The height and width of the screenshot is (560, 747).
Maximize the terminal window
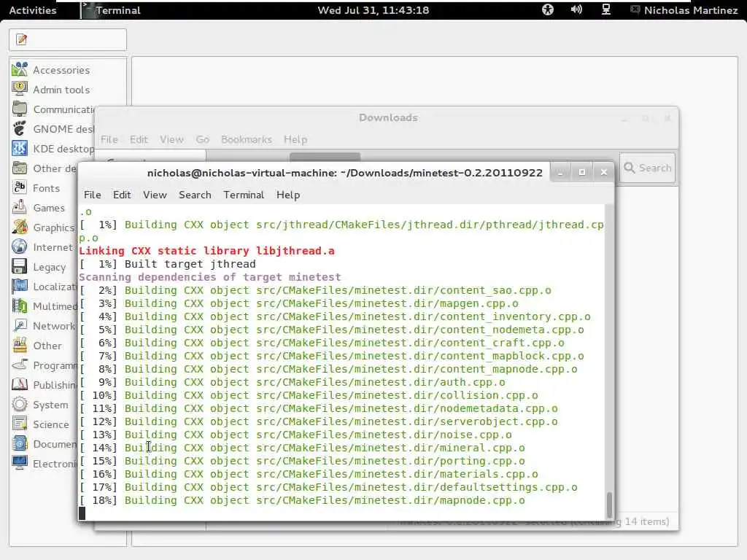(x=582, y=172)
